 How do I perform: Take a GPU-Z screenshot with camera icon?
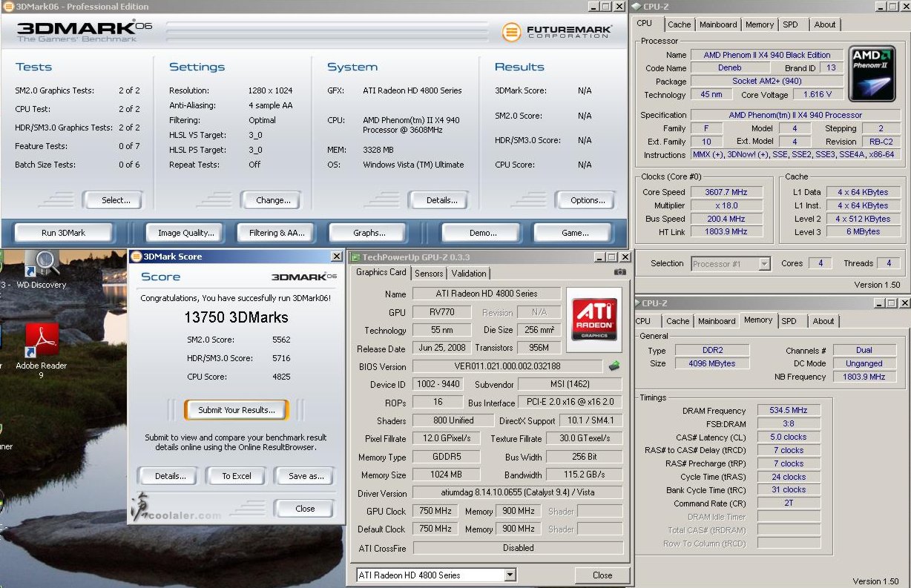pos(620,272)
